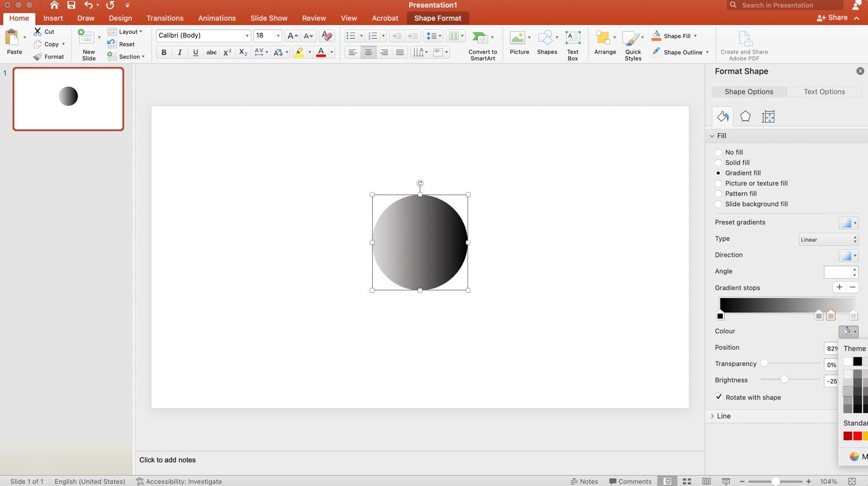This screenshot has height=486, width=868.
Task: Choose Pattern fill
Action: (718, 193)
